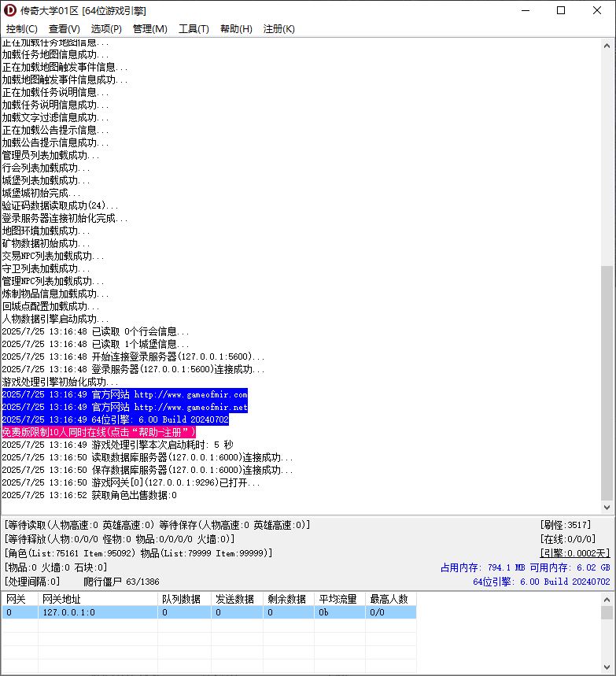This screenshot has width=616, height=676.
Task: Click highlighted 64位引擎 Build log line
Action: tap(115, 419)
